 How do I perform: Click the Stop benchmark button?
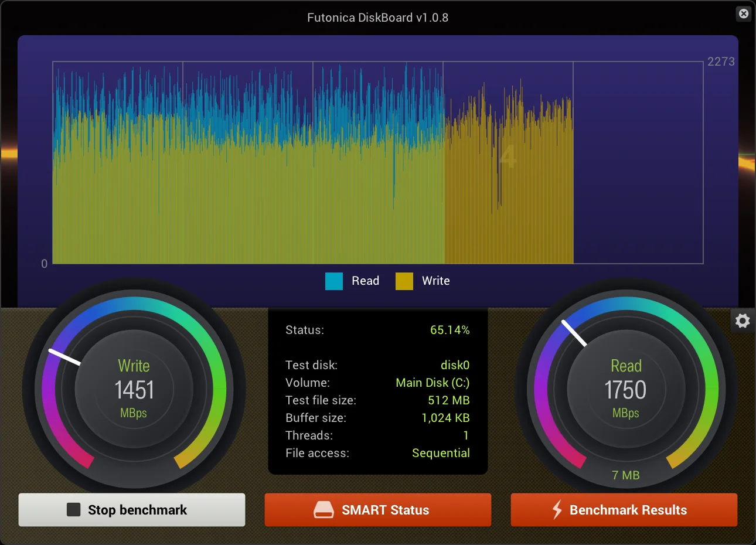tap(132, 510)
